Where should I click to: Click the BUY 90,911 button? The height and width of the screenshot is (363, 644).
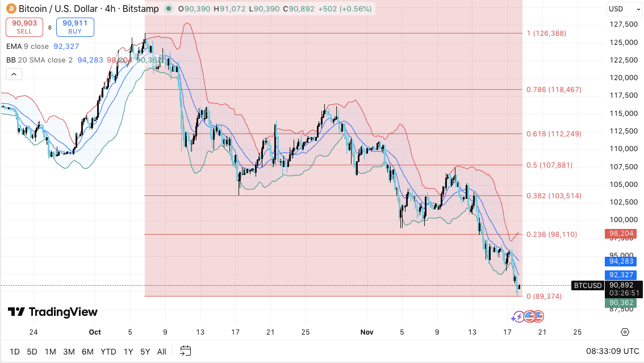75,27
